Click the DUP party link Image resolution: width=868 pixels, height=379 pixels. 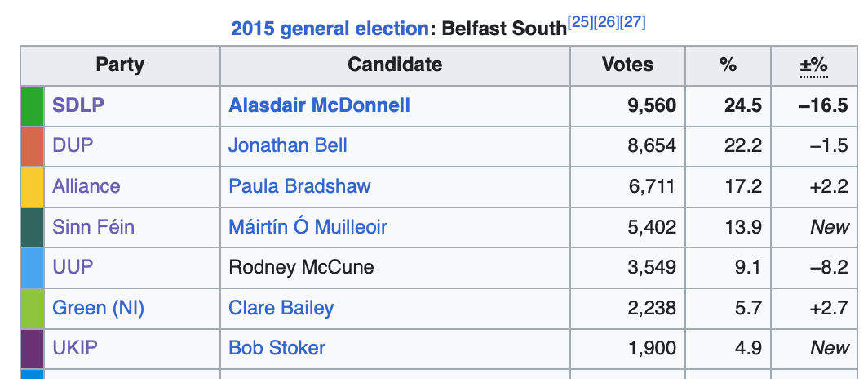73,146
